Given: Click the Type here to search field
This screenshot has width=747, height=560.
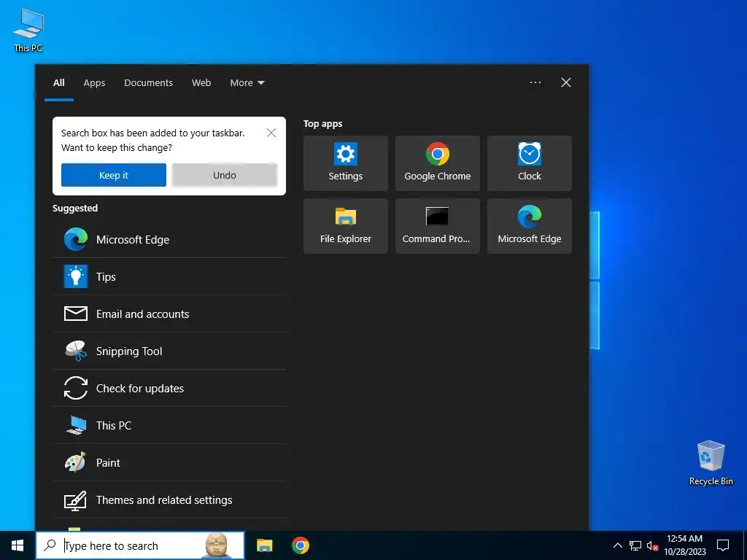Looking at the screenshot, I should [140, 545].
